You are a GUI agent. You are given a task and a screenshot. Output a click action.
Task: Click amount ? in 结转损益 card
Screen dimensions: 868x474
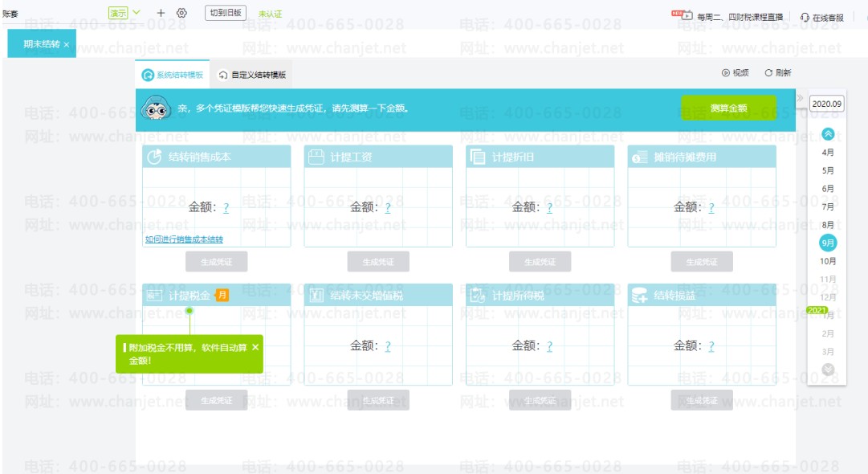[711, 346]
